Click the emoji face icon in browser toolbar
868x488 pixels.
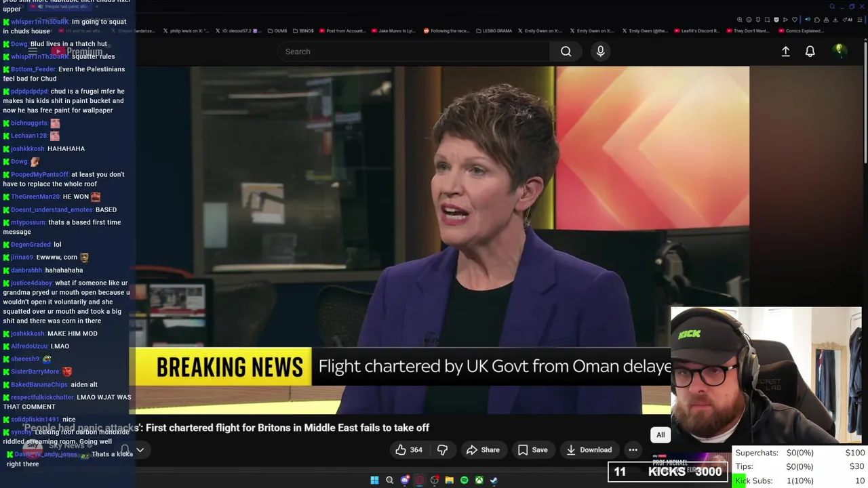(749, 20)
